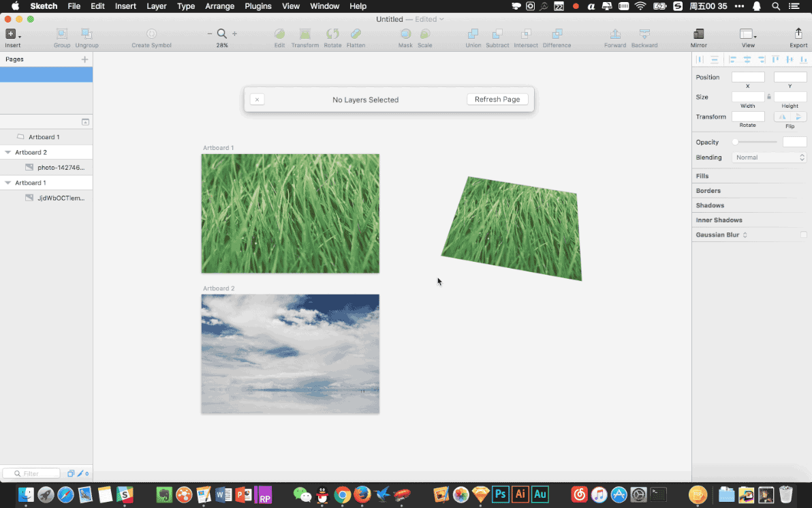Collapse Artboard 2 in layer list
The width and height of the screenshot is (812, 508).
7,153
